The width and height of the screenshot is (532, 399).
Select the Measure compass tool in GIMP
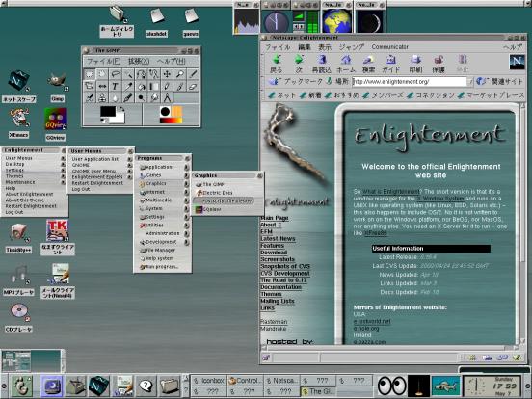click(167, 97)
